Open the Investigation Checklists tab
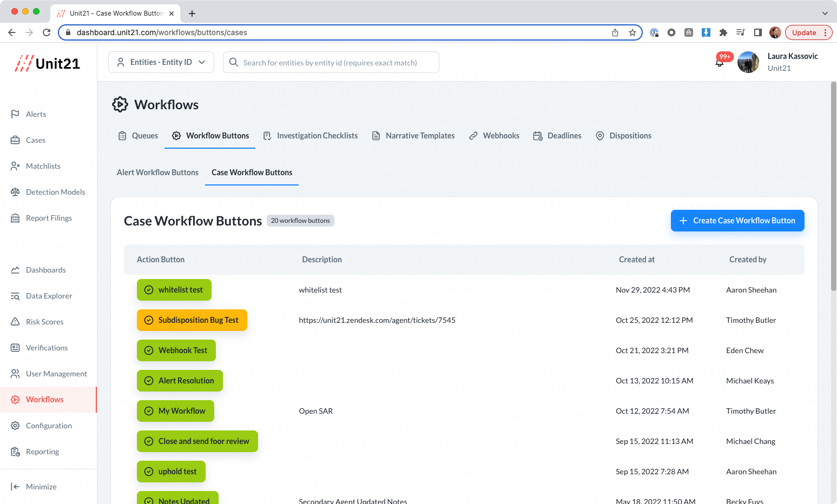 (x=311, y=136)
